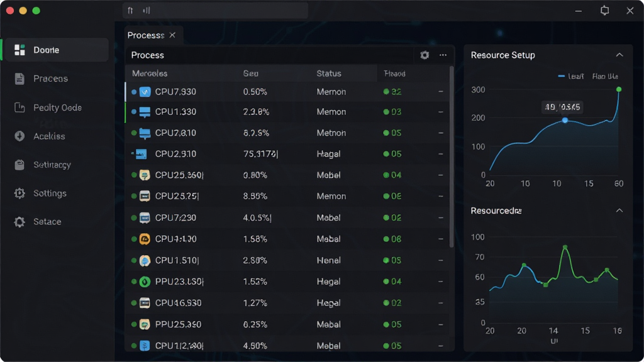Image resolution: width=644 pixels, height=362 pixels.
Task: Select the 1.27% value in CPU46.930 row
Action: point(255,304)
